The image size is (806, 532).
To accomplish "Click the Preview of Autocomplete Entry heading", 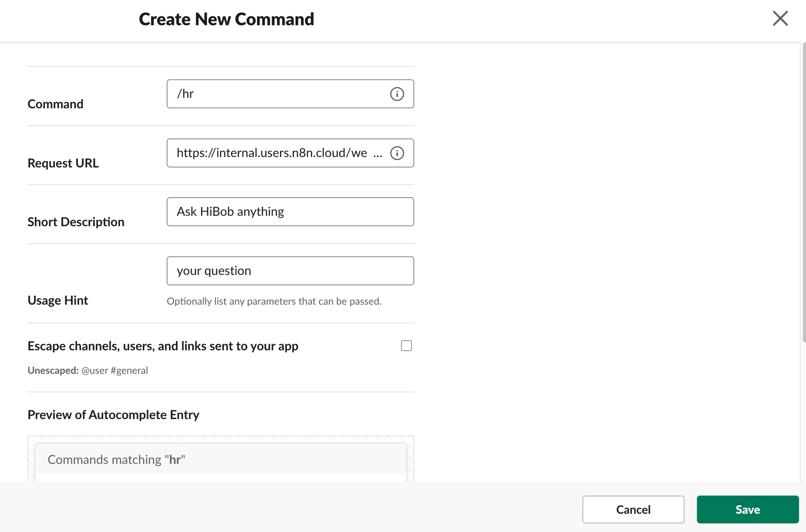I will point(113,415).
